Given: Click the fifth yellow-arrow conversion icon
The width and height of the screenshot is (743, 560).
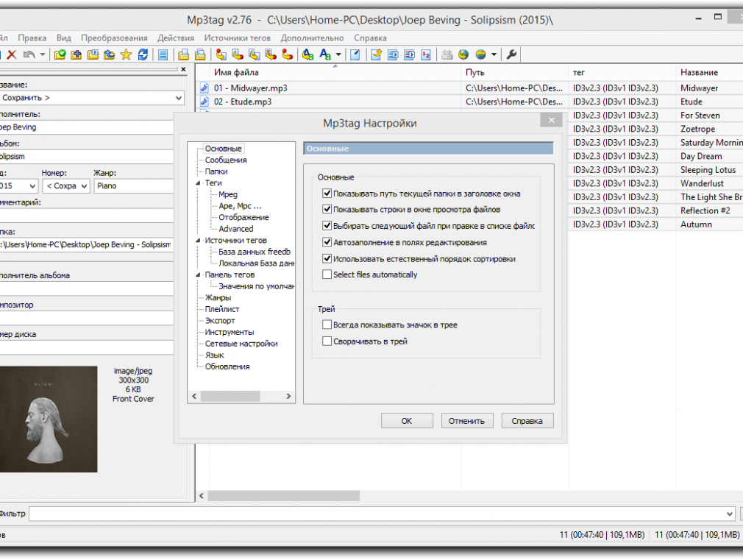Looking at the screenshot, I should 287,54.
